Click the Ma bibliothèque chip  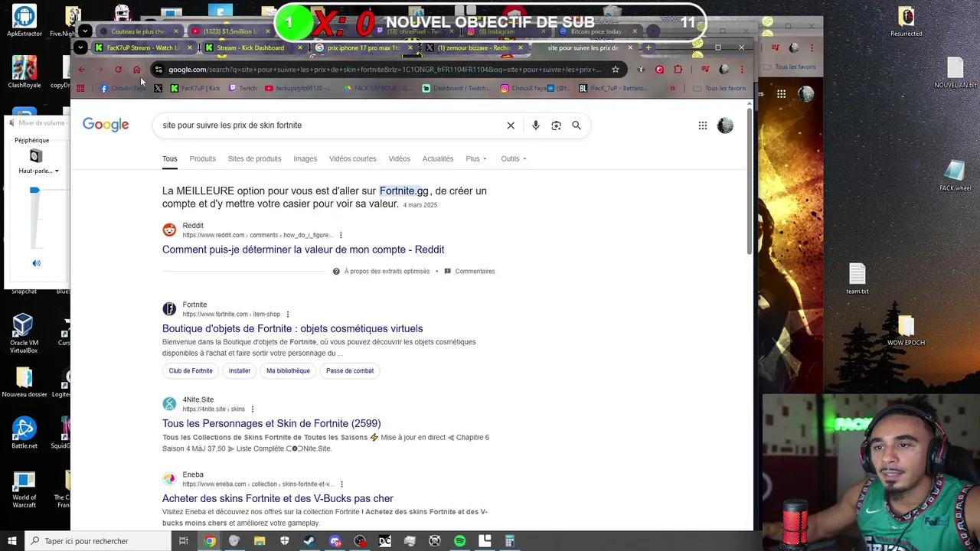coord(288,371)
